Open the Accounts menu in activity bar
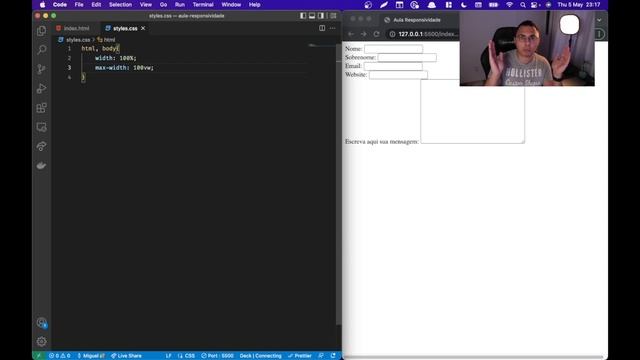The height and width of the screenshot is (360, 640). (41, 323)
